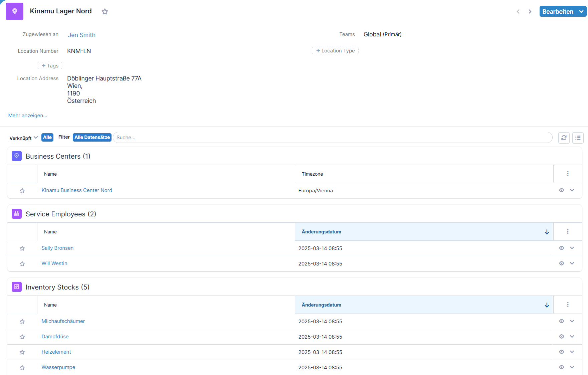Click the Business Centers panel icon
Screen dimensions: 588x375
pyautogui.click(x=17, y=156)
